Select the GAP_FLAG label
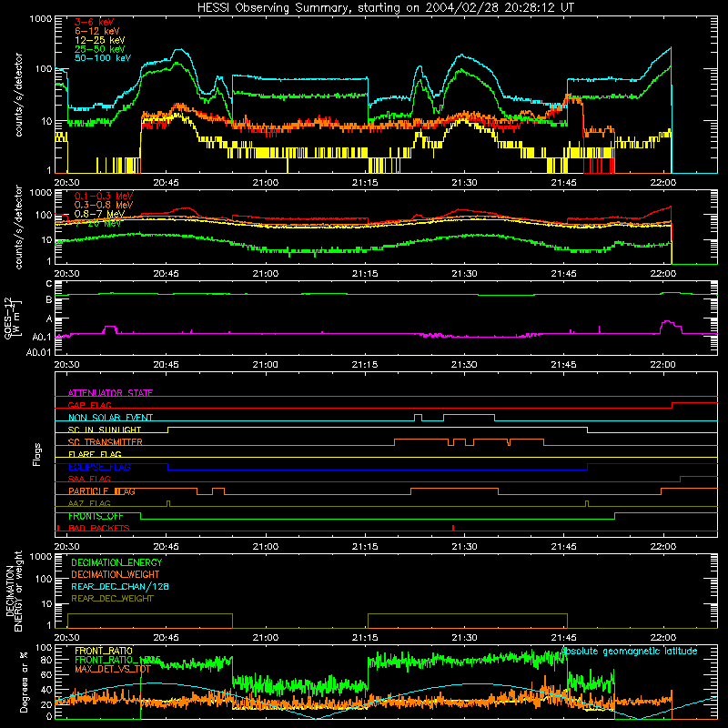 (89, 405)
